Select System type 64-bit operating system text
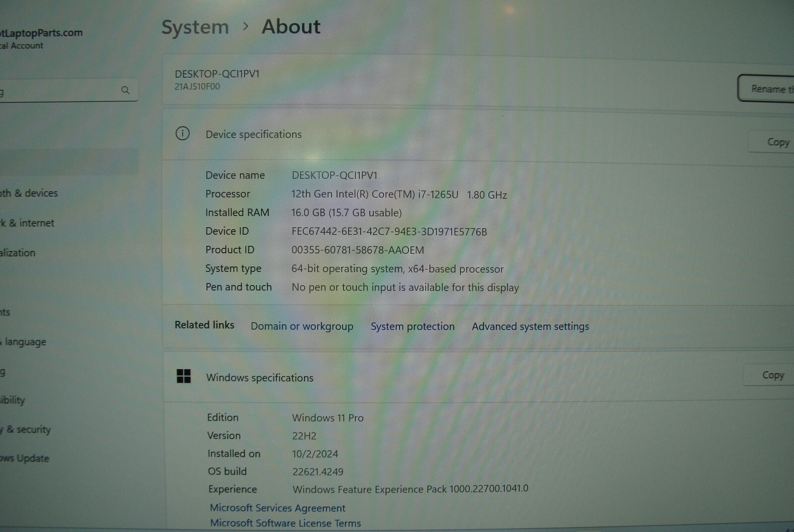This screenshot has height=532, width=794. pos(397,269)
